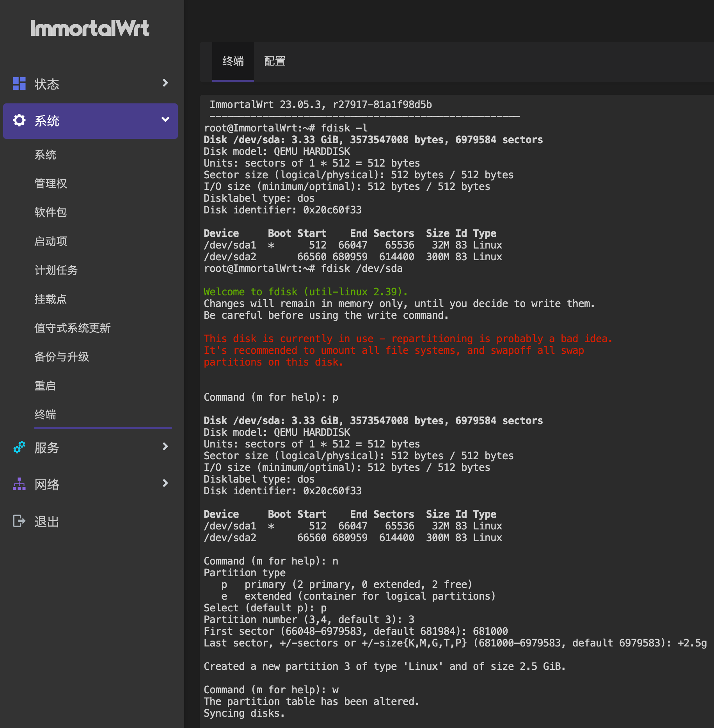Click 'ImmortalWrt 23.05.3' version banner text
The height and width of the screenshot is (728, 714).
click(321, 105)
